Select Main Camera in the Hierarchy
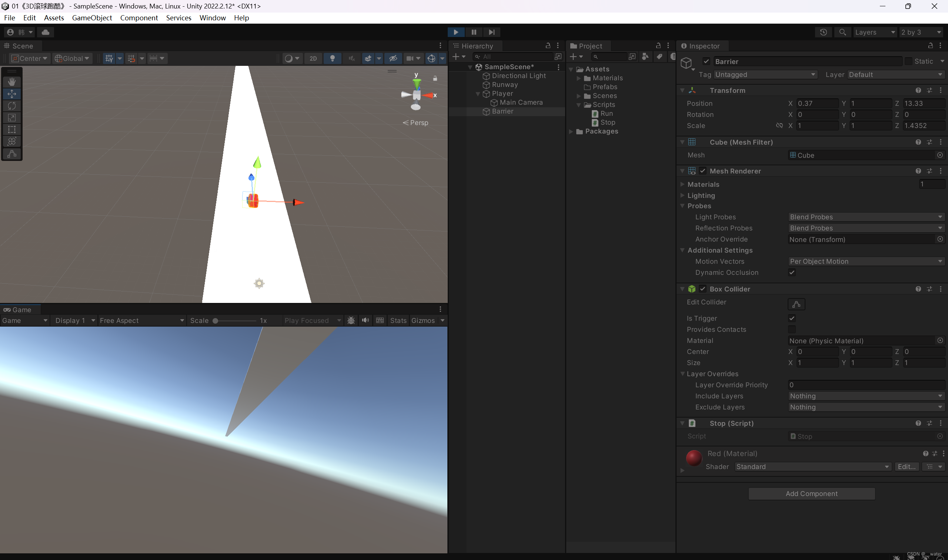Viewport: 948px width, 560px height. (521, 102)
